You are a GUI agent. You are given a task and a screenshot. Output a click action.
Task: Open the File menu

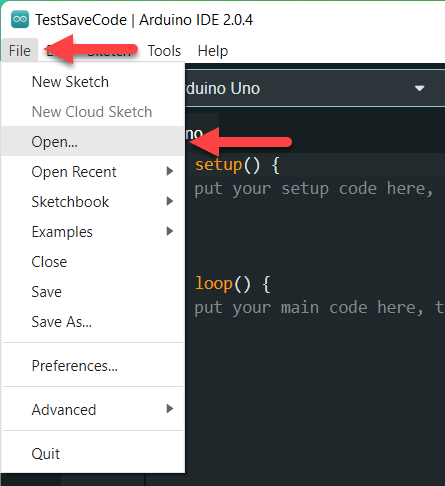pos(20,51)
